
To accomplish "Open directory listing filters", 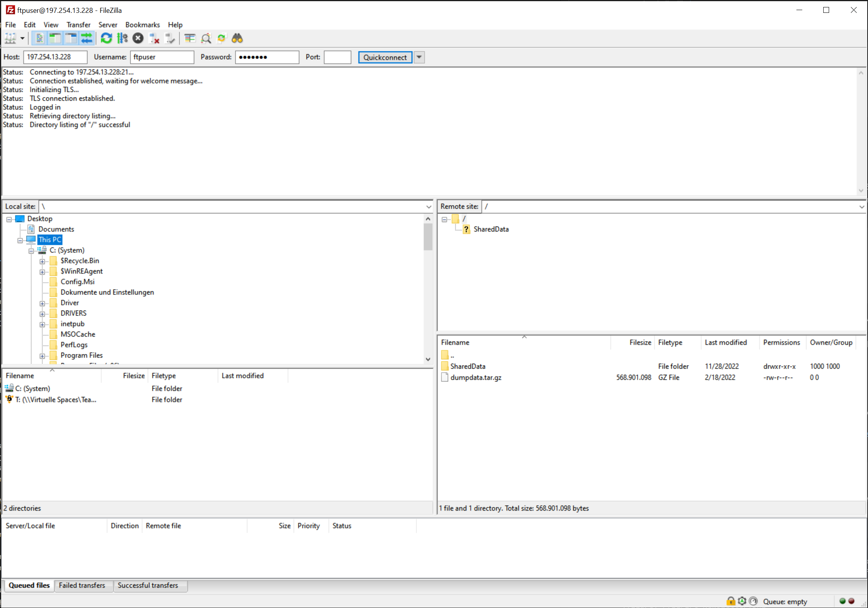I will 190,39.
